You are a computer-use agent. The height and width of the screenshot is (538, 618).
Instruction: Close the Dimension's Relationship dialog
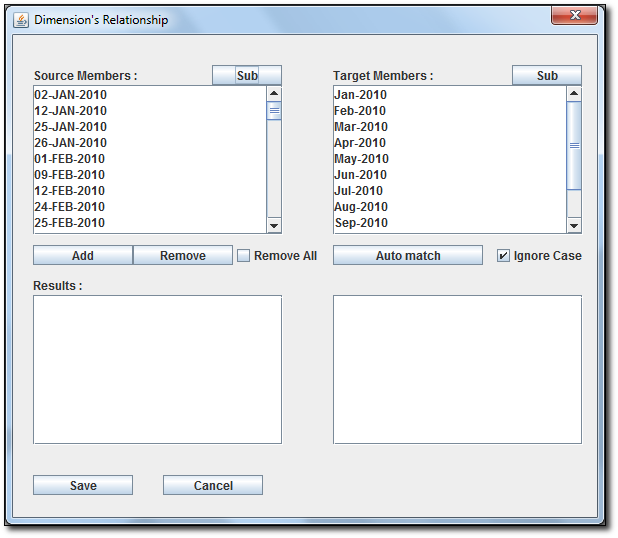(577, 16)
